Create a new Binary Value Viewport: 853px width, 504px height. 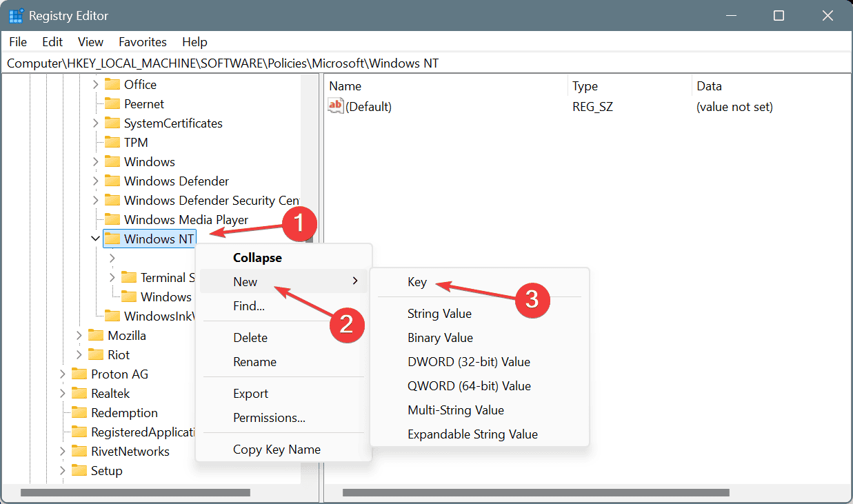click(x=479, y=337)
